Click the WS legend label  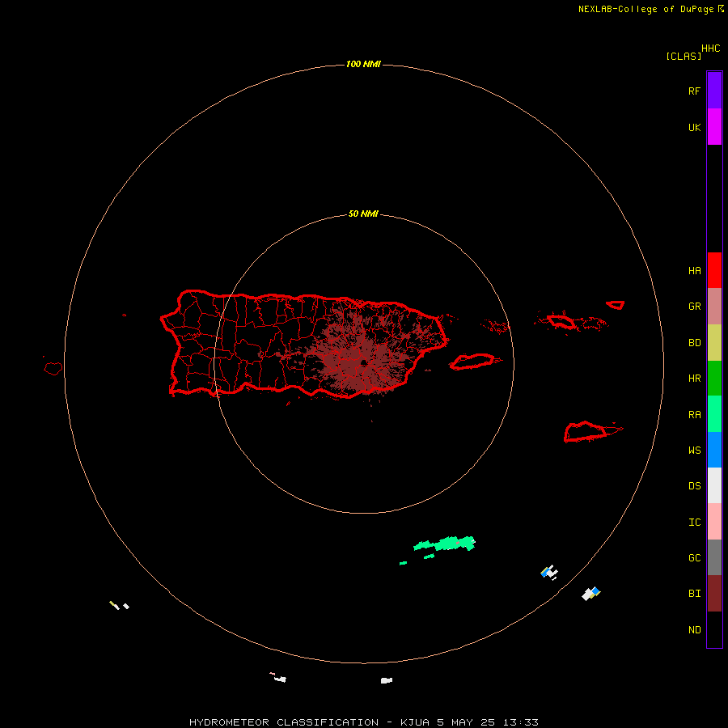[x=694, y=451]
